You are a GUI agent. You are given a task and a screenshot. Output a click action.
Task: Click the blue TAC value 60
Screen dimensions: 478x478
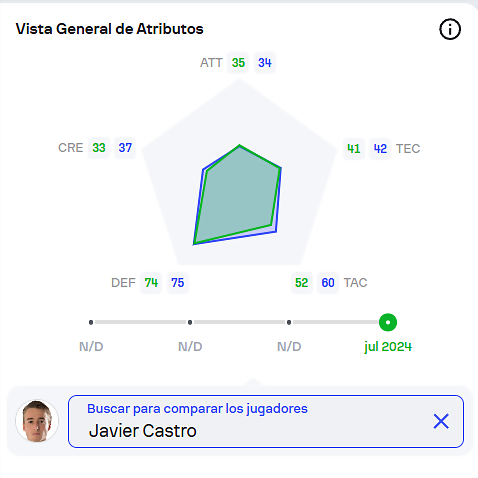click(x=328, y=283)
